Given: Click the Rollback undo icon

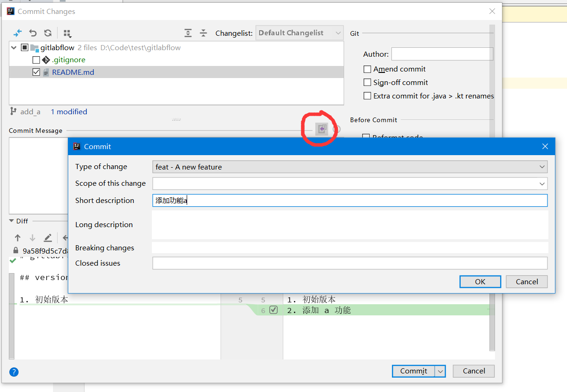Looking at the screenshot, I should coord(33,33).
